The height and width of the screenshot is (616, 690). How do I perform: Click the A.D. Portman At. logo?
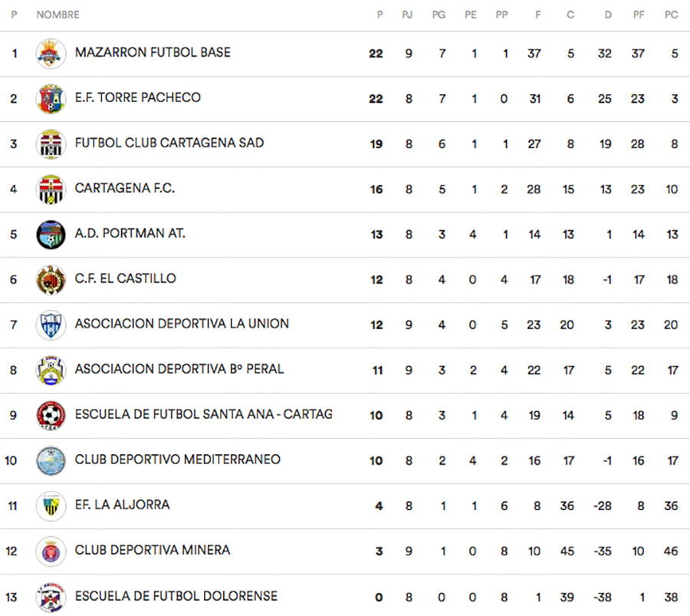50,235
